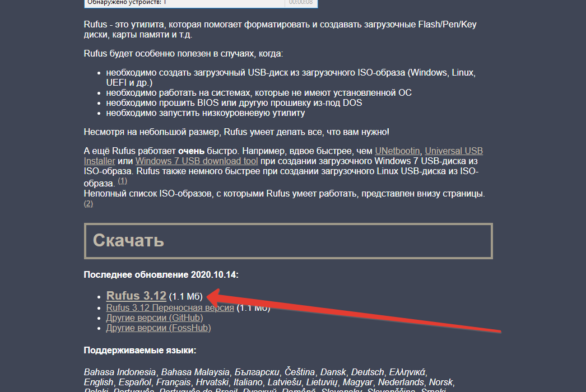Download Rufus 3.12 via the main link
The image size is (586, 392).
click(136, 296)
